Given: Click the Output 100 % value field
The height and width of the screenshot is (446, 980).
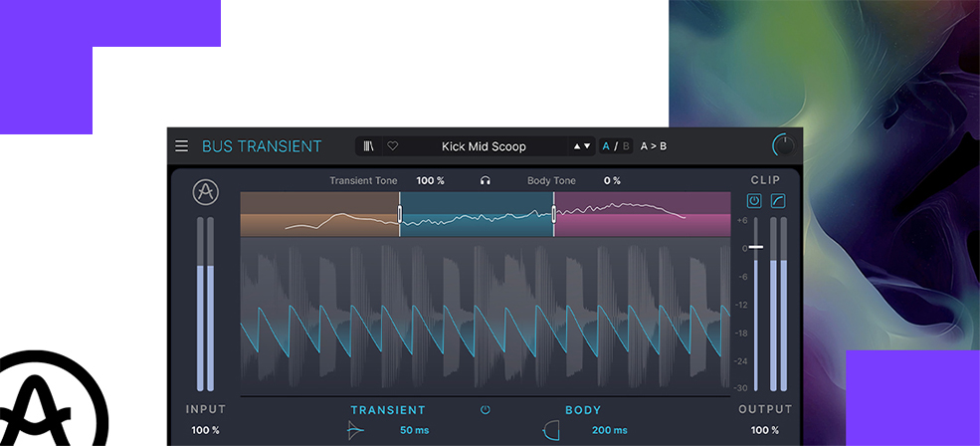Looking at the screenshot, I should 765,430.
